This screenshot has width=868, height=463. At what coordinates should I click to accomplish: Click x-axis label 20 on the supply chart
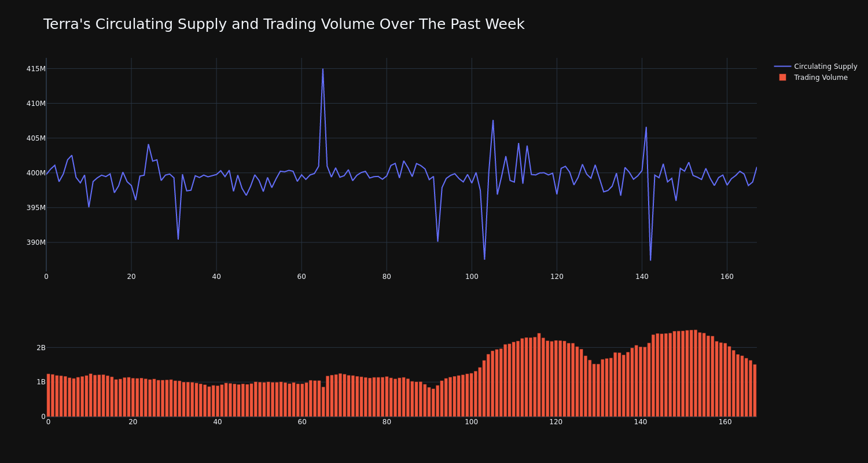coord(131,277)
